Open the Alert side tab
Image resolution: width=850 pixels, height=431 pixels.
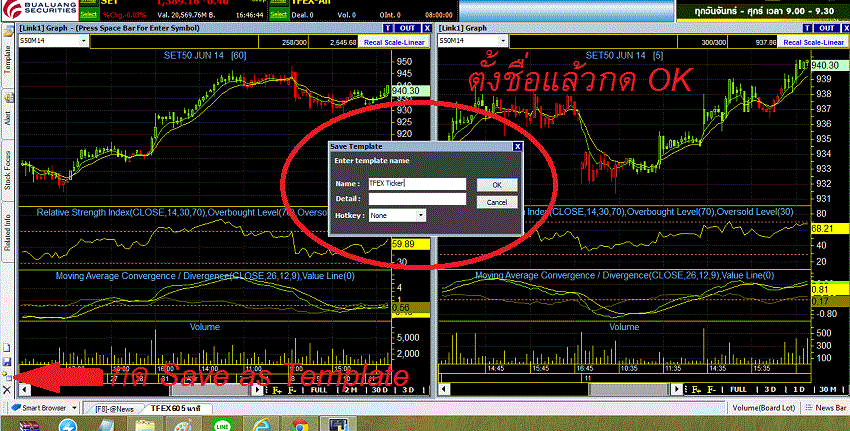pyautogui.click(x=8, y=118)
